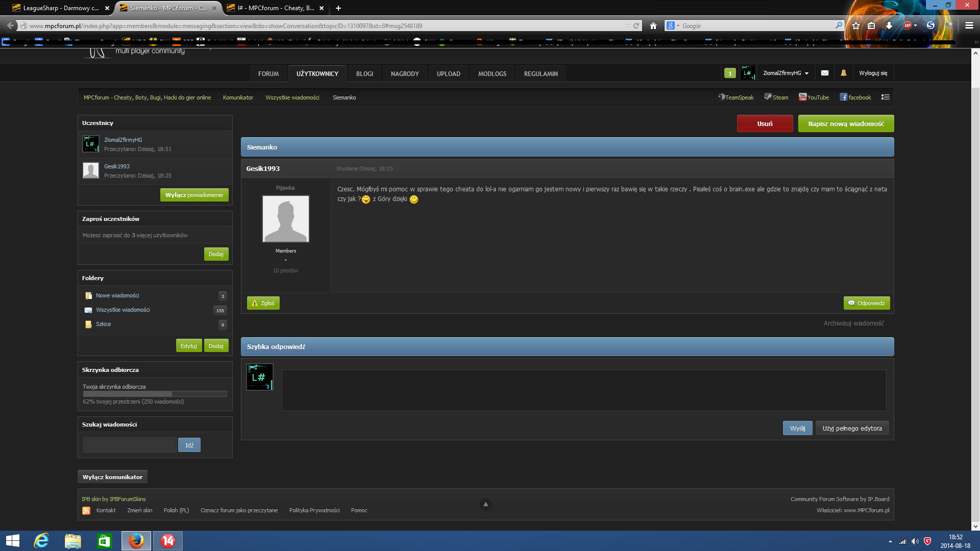980x551 pixels.
Task: Open the BLOGI tab
Action: 364,74
